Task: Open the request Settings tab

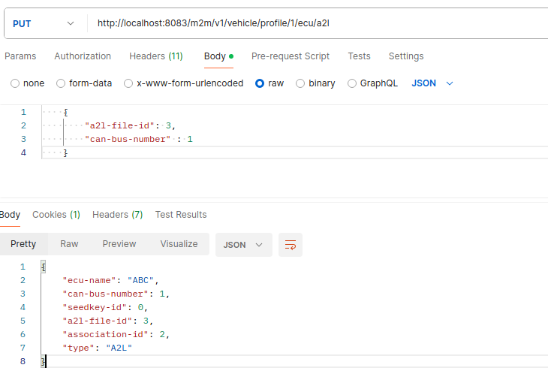Action: coord(405,56)
